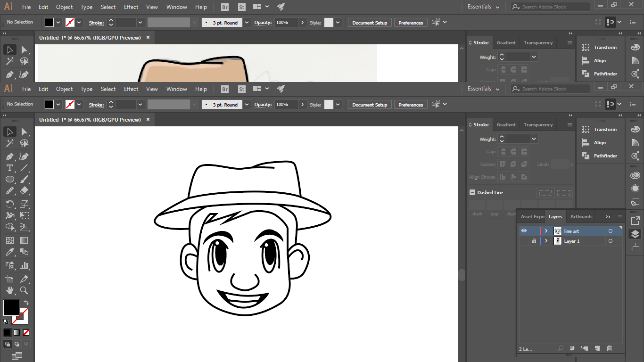644x362 pixels.
Task: Select the Line Segment tool
Action: click(x=25, y=168)
